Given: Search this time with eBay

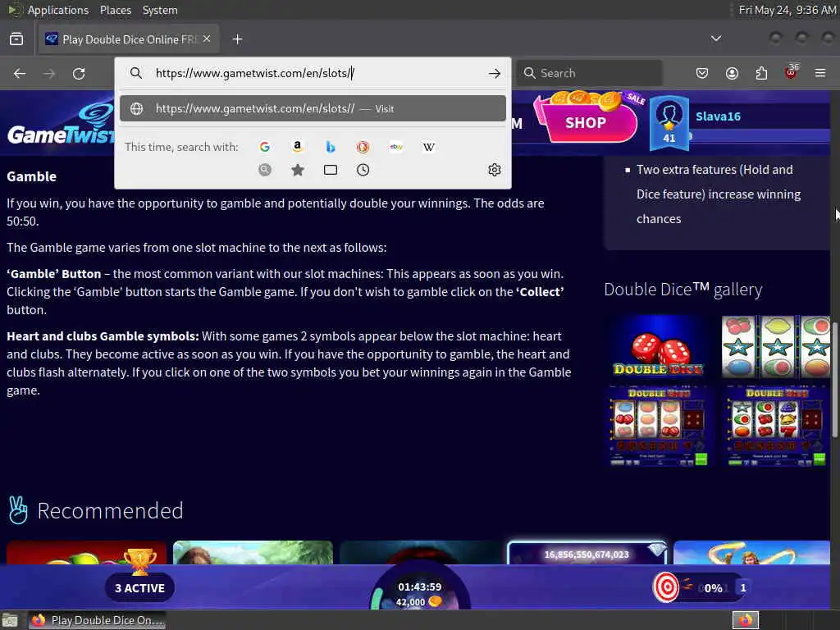Looking at the screenshot, I should (396, 147).
